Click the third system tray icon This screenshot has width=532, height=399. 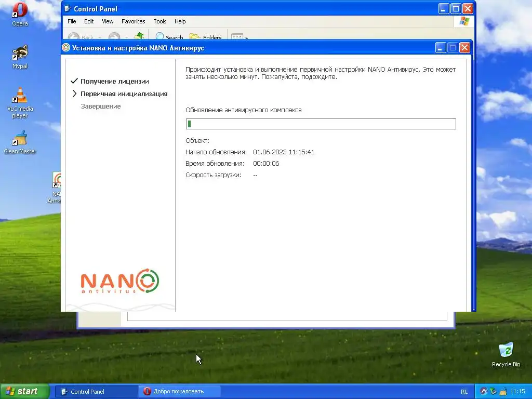point(503,392)
